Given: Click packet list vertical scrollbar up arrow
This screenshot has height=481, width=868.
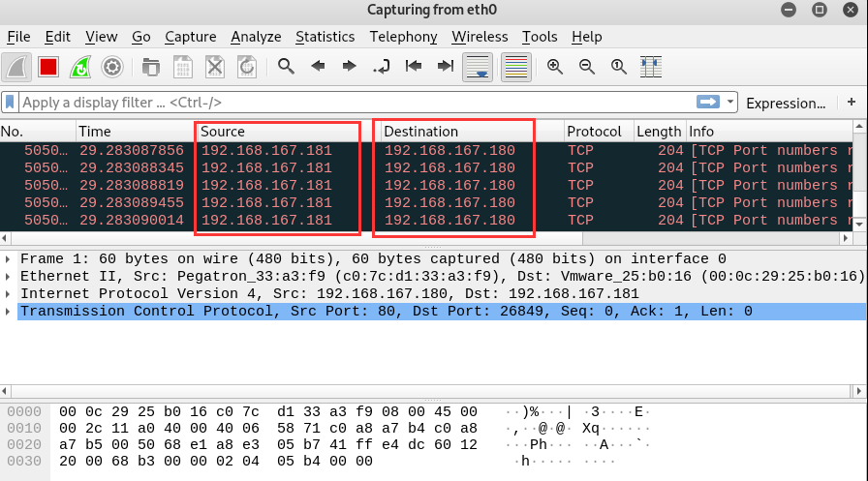Looking at the screenshot, I should pos(859,127).
